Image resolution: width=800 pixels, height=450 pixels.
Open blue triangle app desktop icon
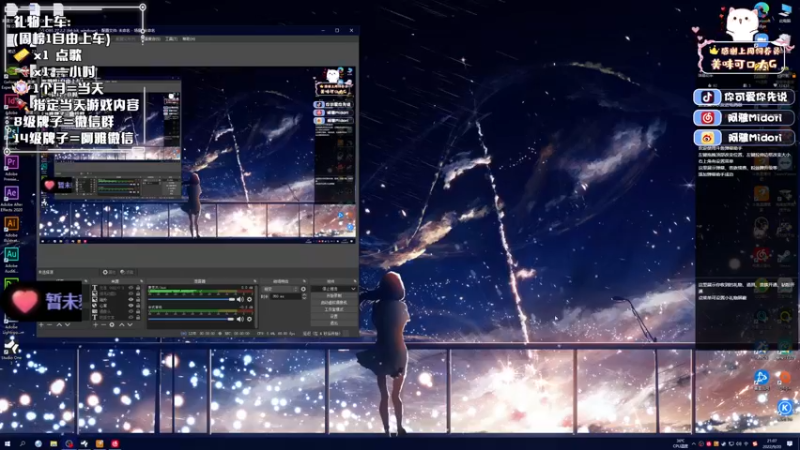[x=761, y=378]
